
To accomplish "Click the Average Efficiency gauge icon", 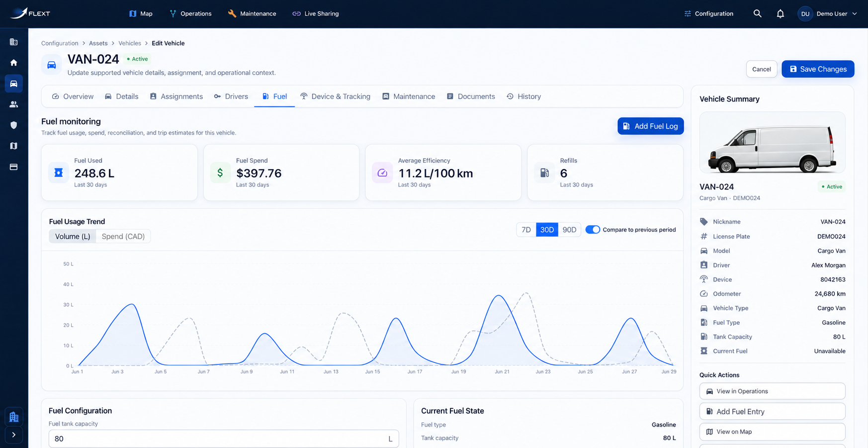I will [x=382, y=173].
